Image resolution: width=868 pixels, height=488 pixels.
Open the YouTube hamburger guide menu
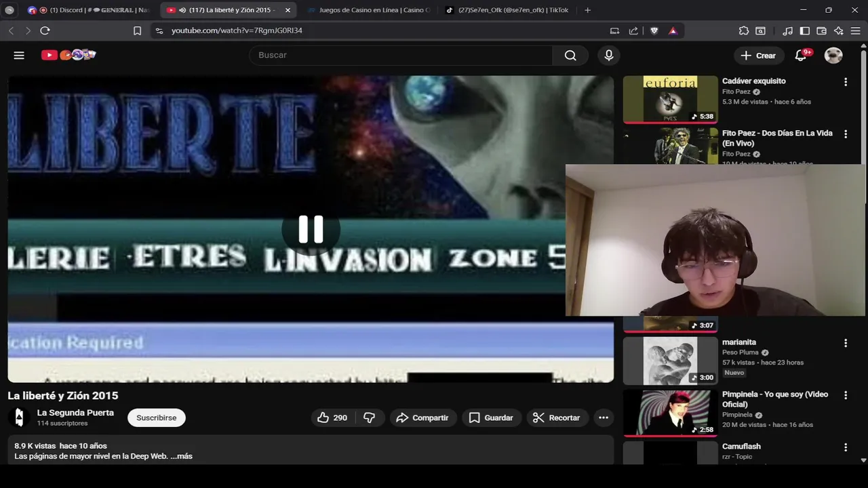(19, 56)
